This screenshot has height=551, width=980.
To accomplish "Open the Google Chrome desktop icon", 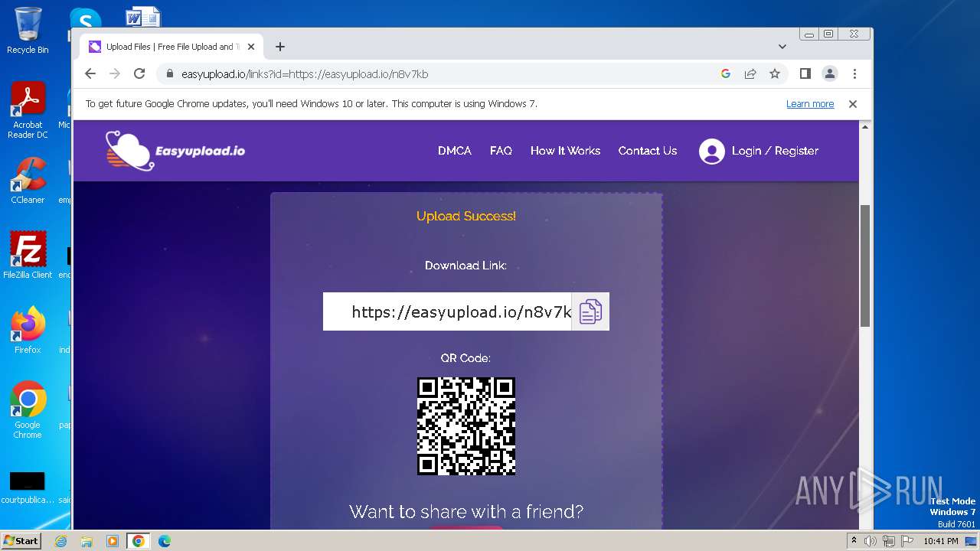I will pyautogui.click(x=28, y=410).
